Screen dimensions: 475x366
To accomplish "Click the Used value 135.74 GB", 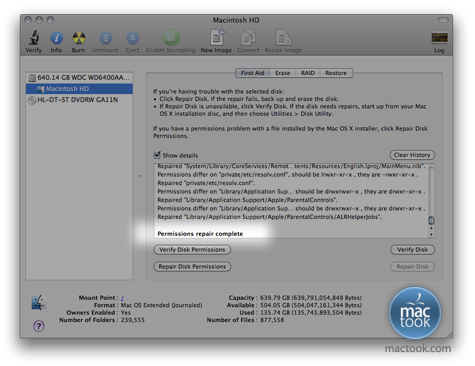I will [x=311, y=313].
